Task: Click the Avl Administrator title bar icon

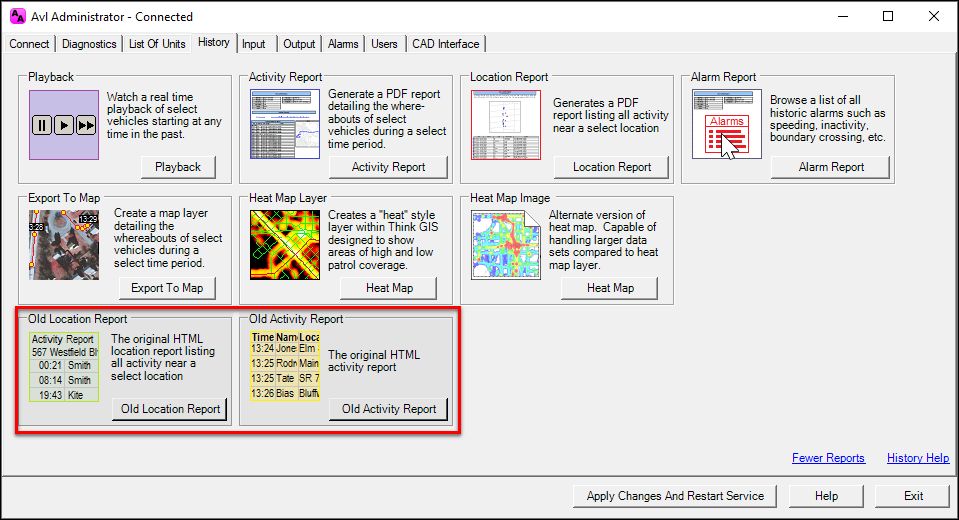Action: coord(16,16)
